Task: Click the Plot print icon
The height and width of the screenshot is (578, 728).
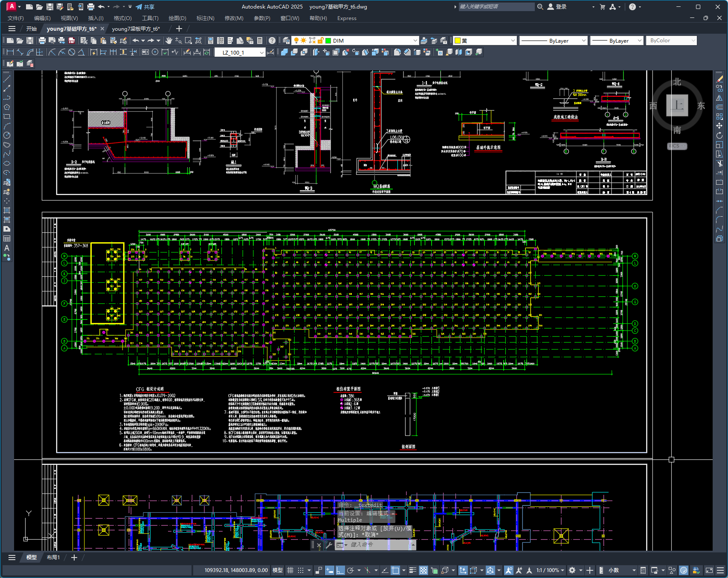Action: (42, 41)
